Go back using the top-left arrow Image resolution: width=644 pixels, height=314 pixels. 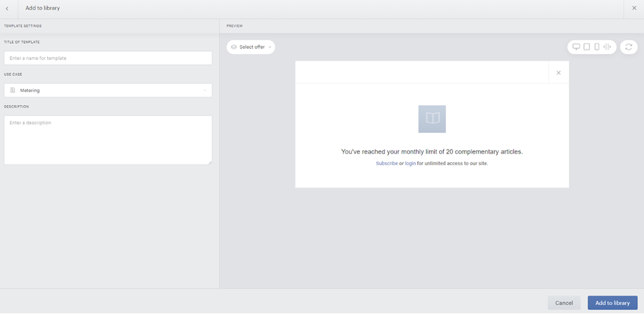point(7,9)
